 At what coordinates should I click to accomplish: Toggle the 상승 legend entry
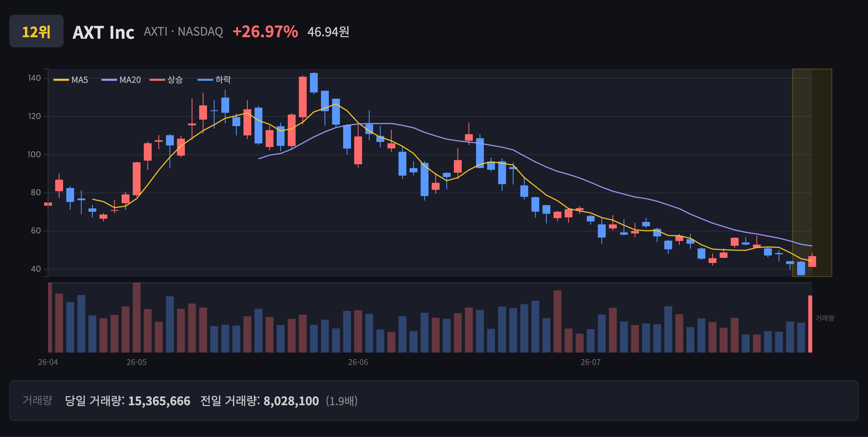(166, 80)
